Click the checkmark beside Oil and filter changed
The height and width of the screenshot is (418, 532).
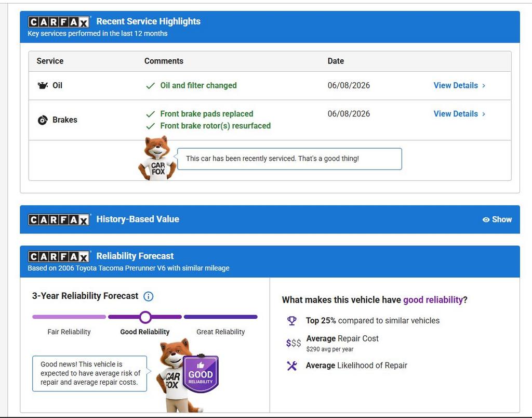click(150, 86)
